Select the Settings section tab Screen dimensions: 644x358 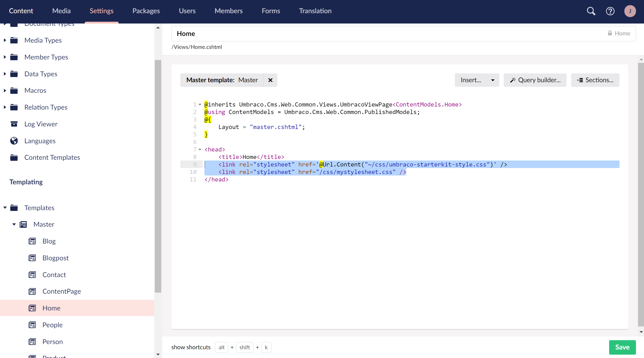[x=102, y=11]
